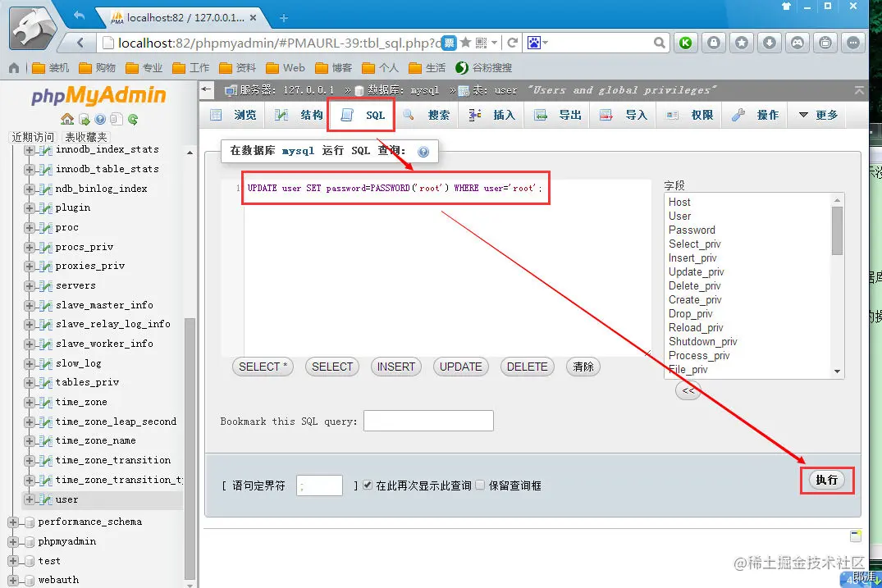This screenshot has height=588, width=882.
Task: Open the phpMyAdmin documentation question-mark icon
Action: click(100, 119)
